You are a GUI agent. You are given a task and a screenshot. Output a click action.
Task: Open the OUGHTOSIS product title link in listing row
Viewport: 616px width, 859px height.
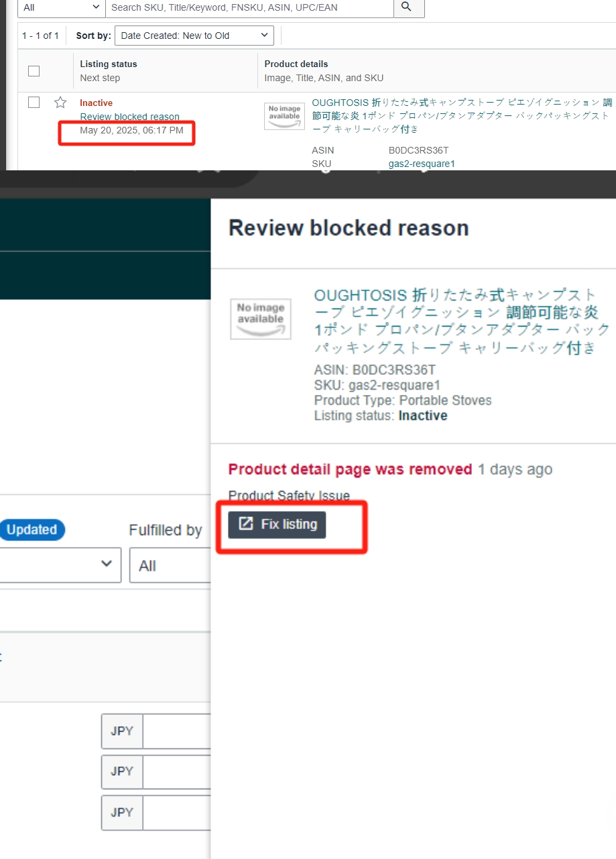[462, 115]
